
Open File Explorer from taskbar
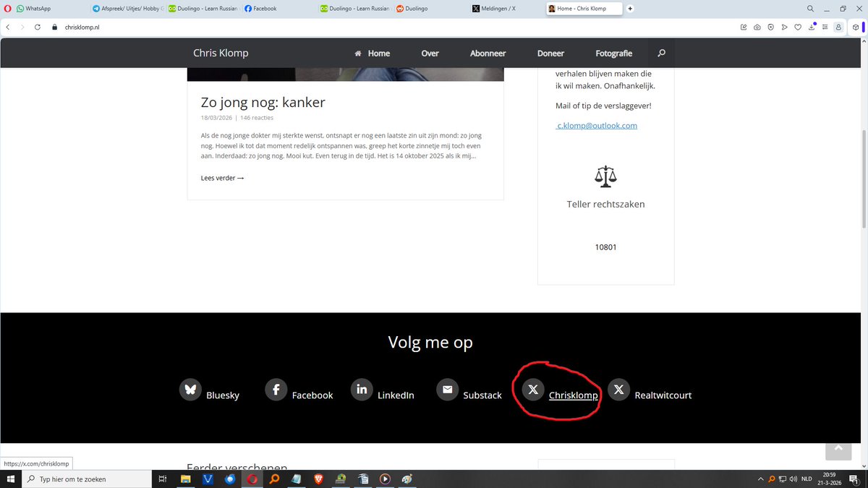pos(185,479)
